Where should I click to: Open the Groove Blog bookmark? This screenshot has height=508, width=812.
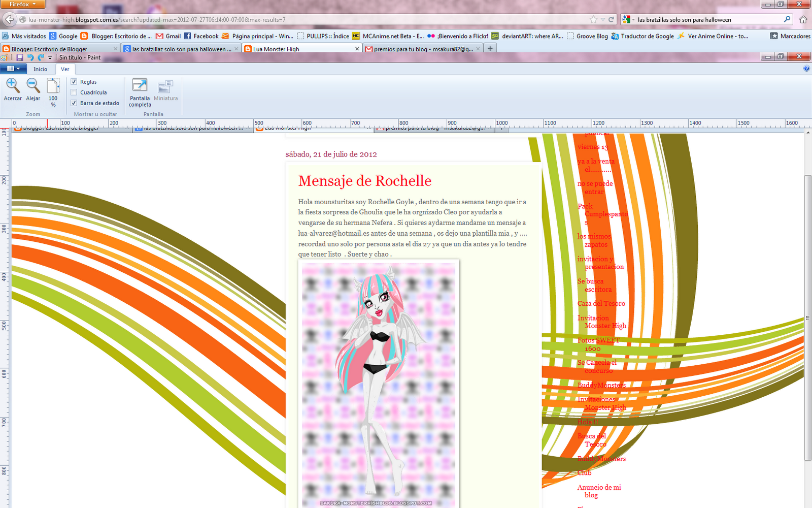587,36
